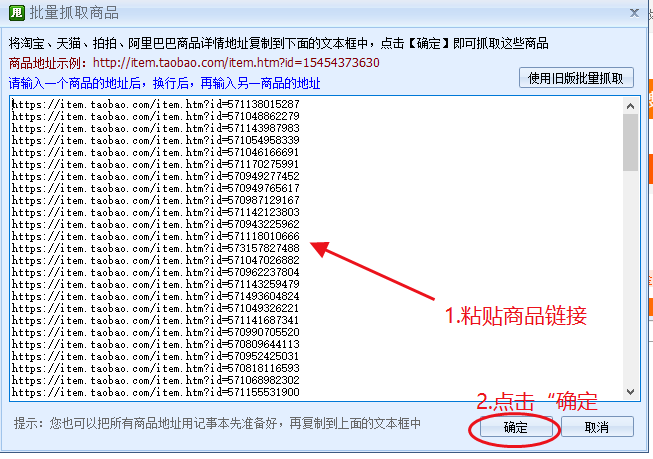The width and height of the screenshot is (653, 459).
Task: Click scrollbar up arrow in URL box
Action: pyautogui.click(x=631, y=106)
